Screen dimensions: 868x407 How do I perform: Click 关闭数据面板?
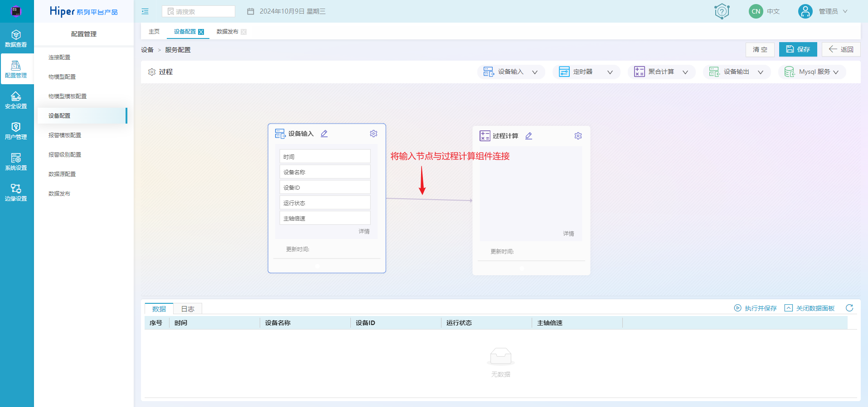tap(810, 308)
